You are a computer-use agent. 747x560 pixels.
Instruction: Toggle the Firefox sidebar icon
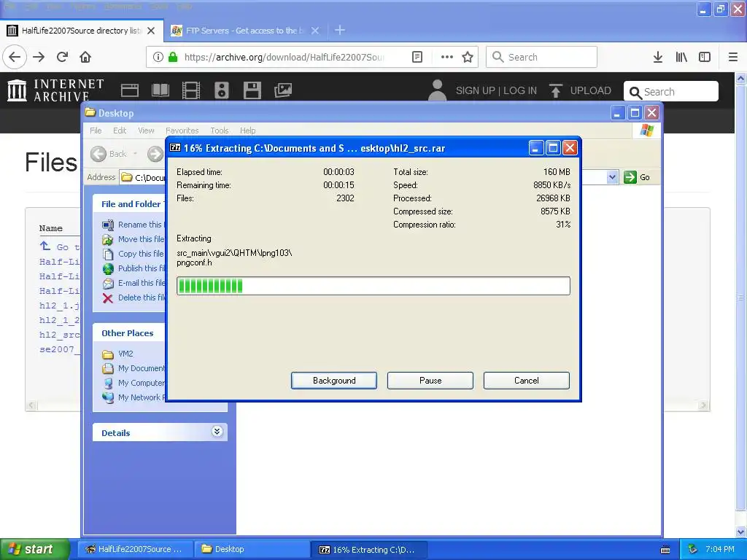point(704,57)
